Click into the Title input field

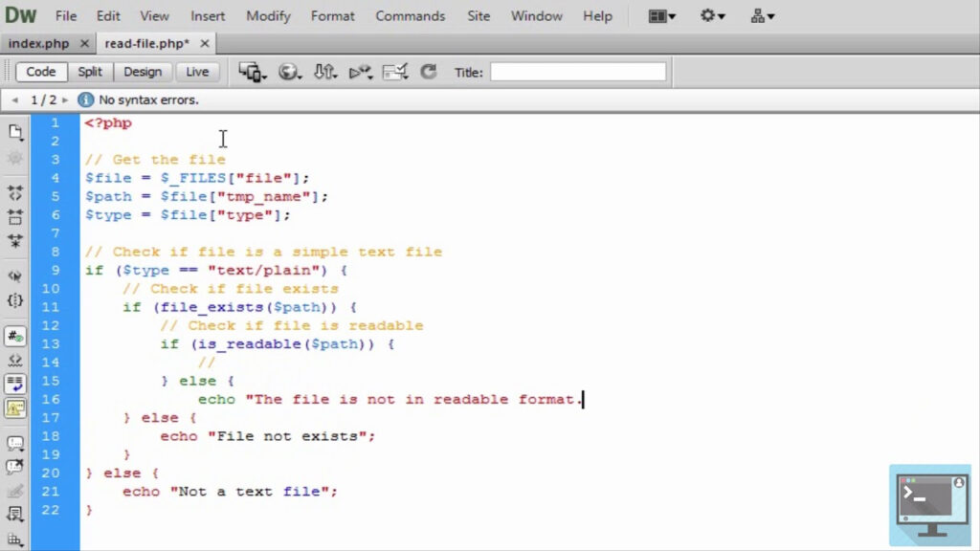click(578, 72)
